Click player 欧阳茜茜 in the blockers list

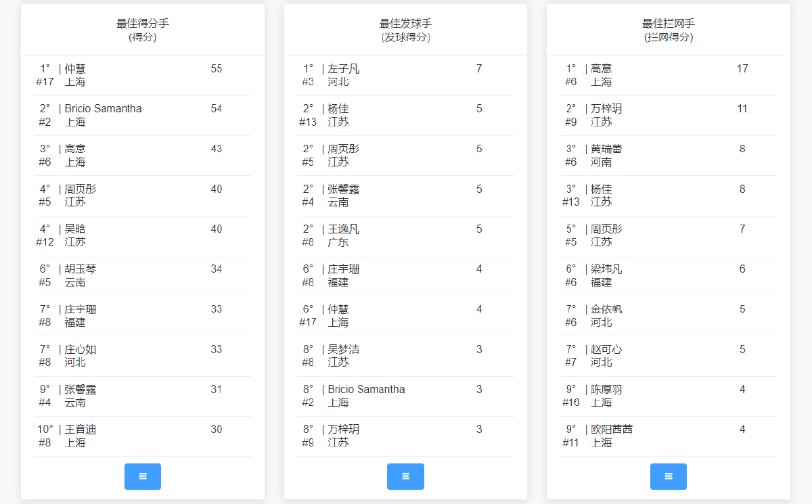coord(612,430)
